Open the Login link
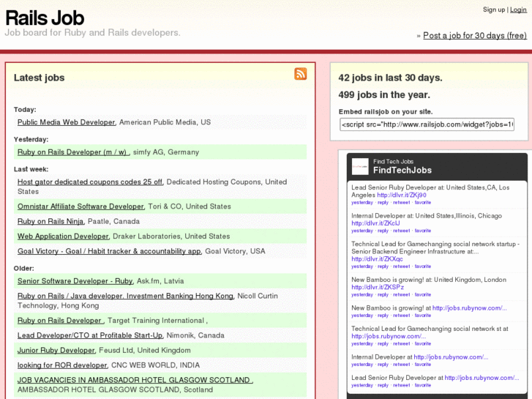This screenshot has height=399, width=532. [x=518, y=10]
